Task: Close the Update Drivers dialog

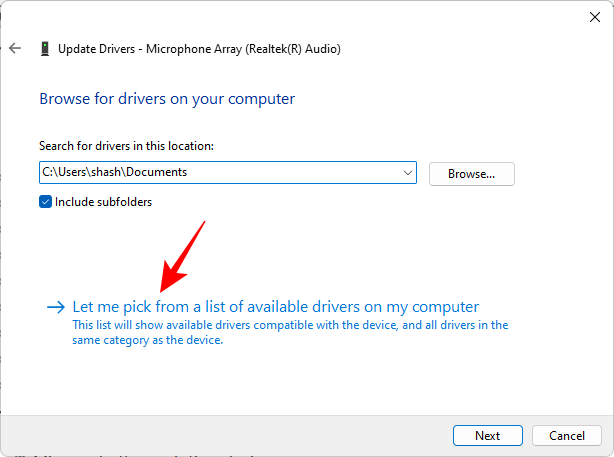Action: click(x=595, y=17)
